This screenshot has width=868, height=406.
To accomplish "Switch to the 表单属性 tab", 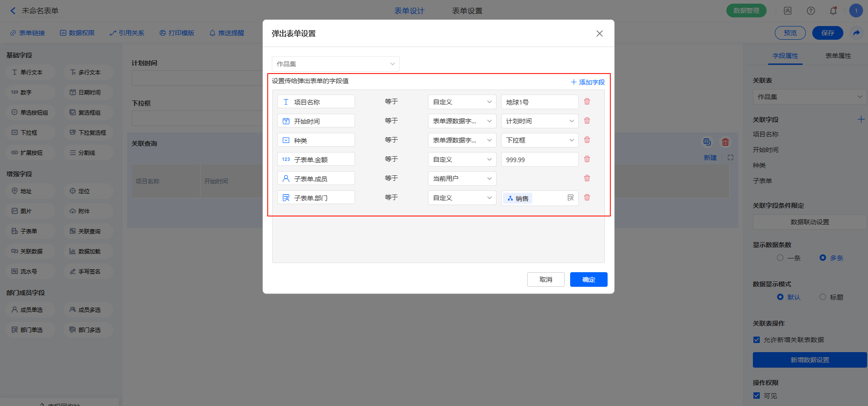I will [x=838, y=56].
